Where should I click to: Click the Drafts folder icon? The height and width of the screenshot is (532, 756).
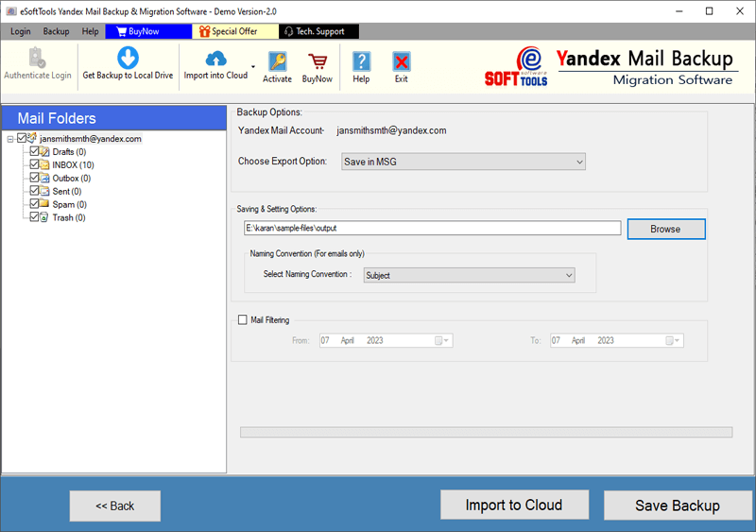pos(44,152)
